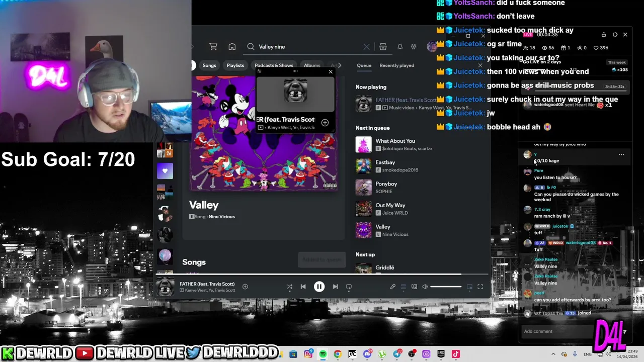Skip to previous track
The height and width of the screenshot is (362, 644).
303,287
